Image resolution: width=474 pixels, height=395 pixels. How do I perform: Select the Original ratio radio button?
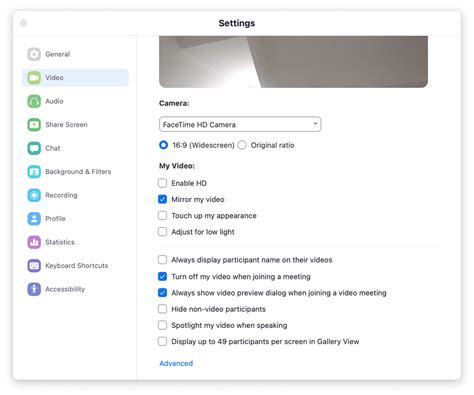[242, 145]
